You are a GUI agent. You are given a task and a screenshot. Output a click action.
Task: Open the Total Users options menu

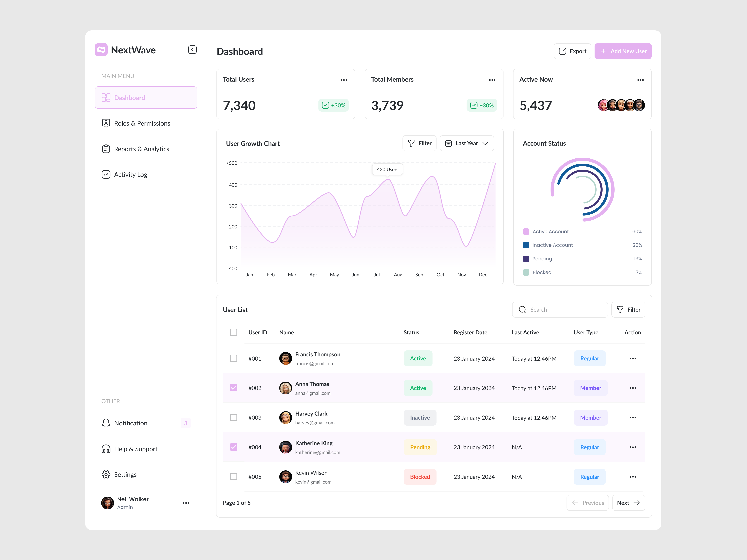[x=344, y=80]
